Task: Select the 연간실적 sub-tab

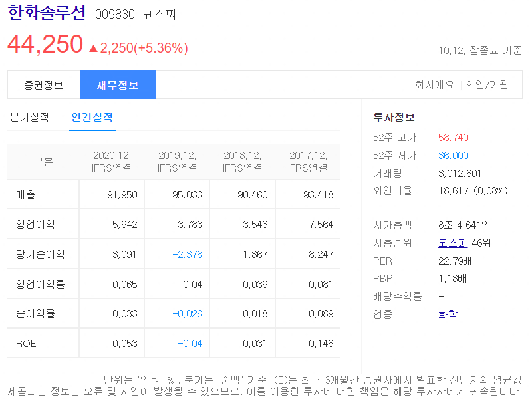Action: pos(92,117)
